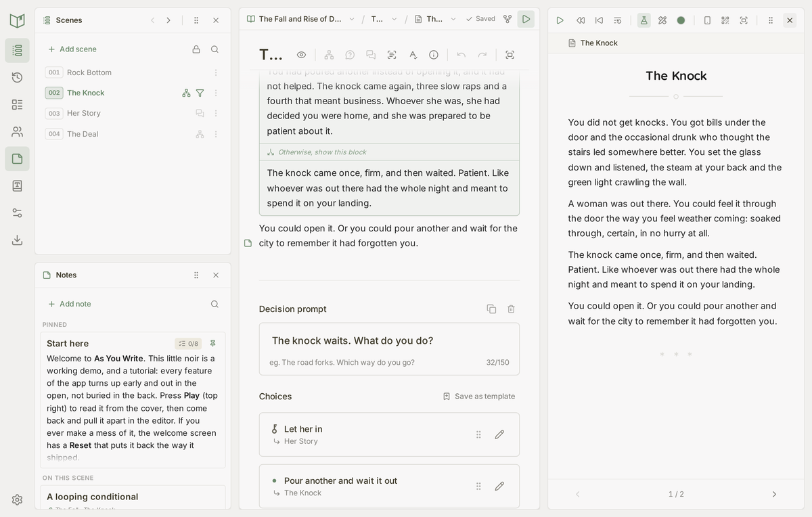Search notes with magnifier icon

(215, 304)
